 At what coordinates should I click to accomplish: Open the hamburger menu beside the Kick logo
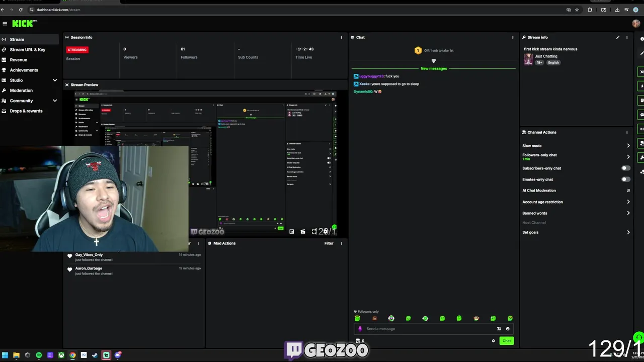(x=5, y=24)
